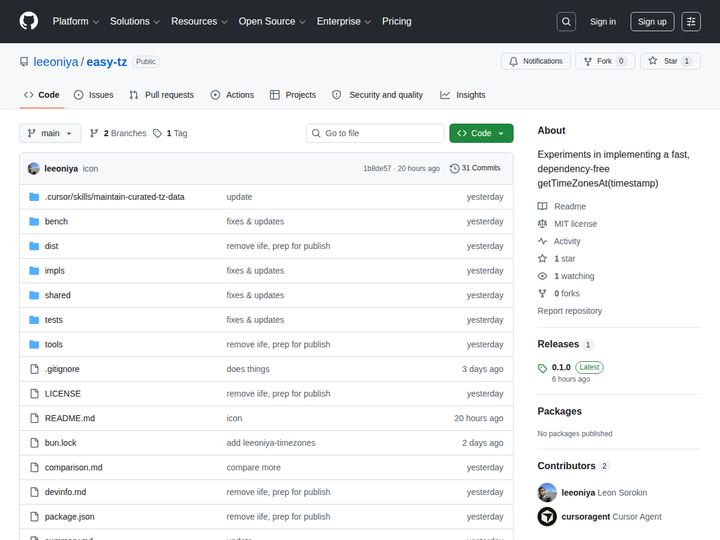The width and height of the screenshot is (720, 540).
Task: Click the star icon in Star button
Action: 652,61
